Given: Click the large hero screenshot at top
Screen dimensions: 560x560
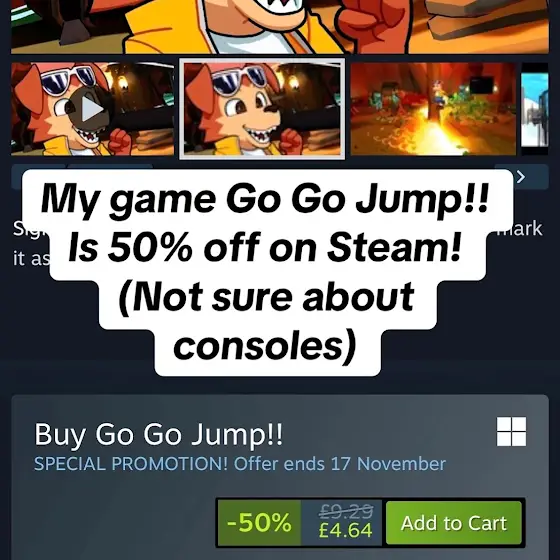Looking at the screenshot, I should pyautogui.click(x=280, y=27).
